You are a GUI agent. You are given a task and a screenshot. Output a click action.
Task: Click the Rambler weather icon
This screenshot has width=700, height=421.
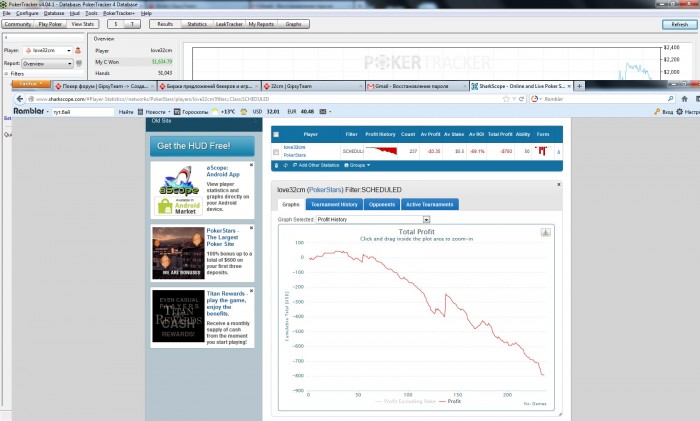tap(215, 112)
